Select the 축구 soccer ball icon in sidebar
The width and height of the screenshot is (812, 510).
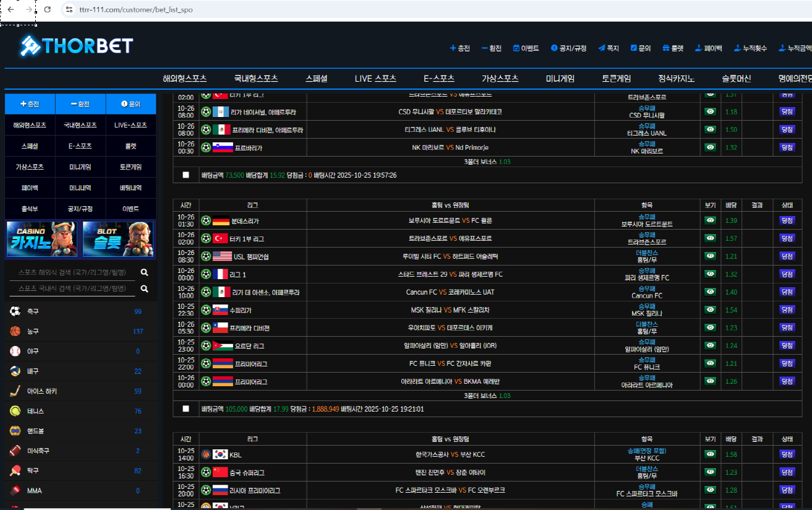tap(15, 311)
